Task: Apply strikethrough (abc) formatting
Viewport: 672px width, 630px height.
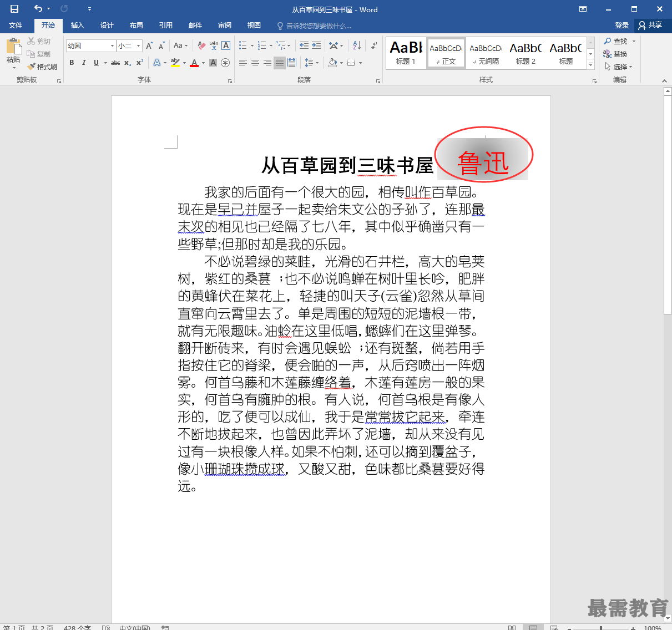Action: tap(115, 63)
